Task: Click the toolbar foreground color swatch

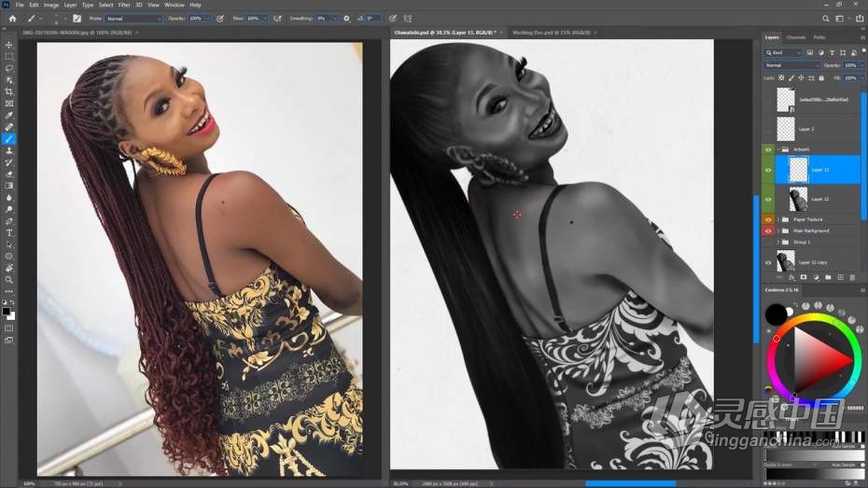Action: pos(7,311)
